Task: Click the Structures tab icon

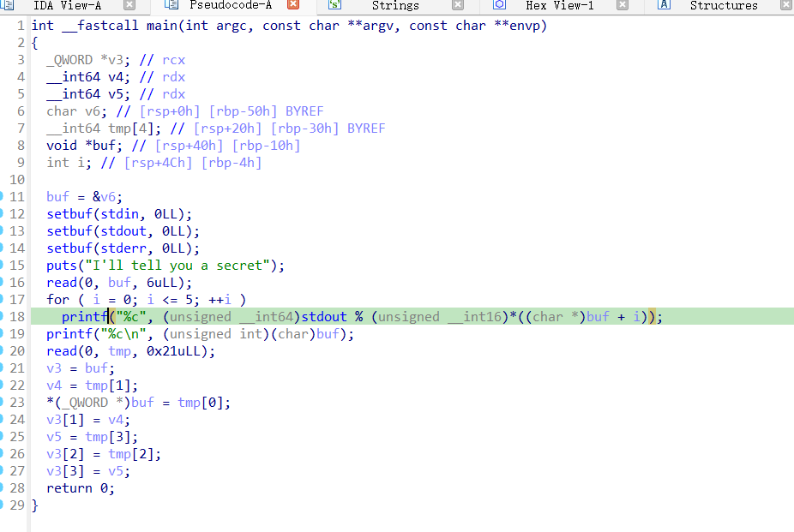Action: coord(664,5)
